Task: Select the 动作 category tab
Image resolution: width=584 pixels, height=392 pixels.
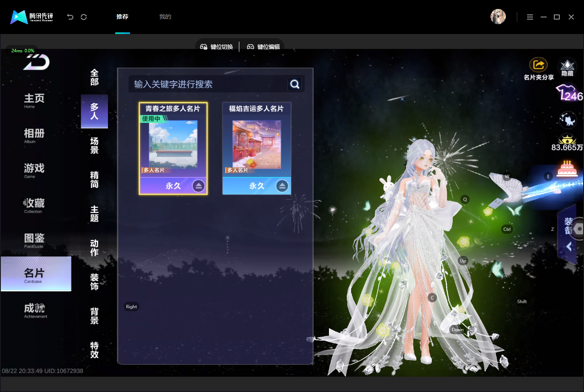Action: coord(94,247)
